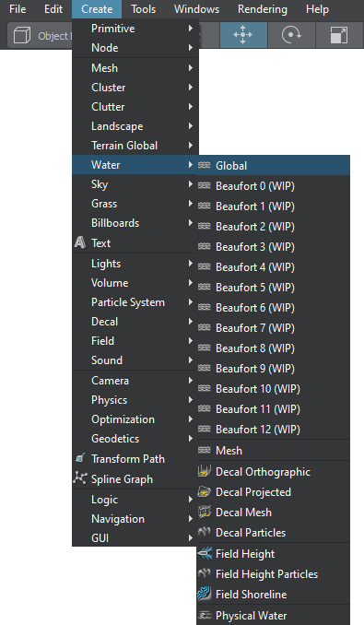Create a Field Shoreline object
Viewport: 364px width, 625px height.
click(x=274, y=594)
